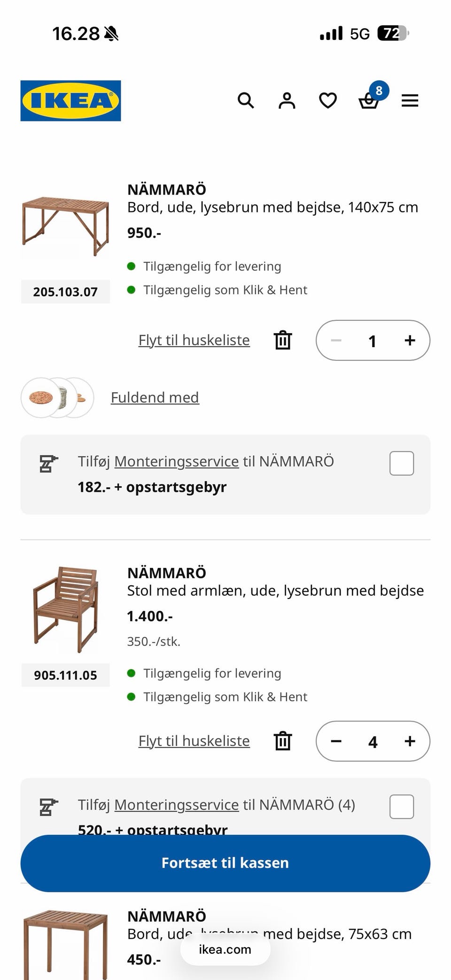Open the NÄMMARÖ 140x75 table thumbnail
The image size is (451, 980).
pyautogui.click(x=65, y=226)
